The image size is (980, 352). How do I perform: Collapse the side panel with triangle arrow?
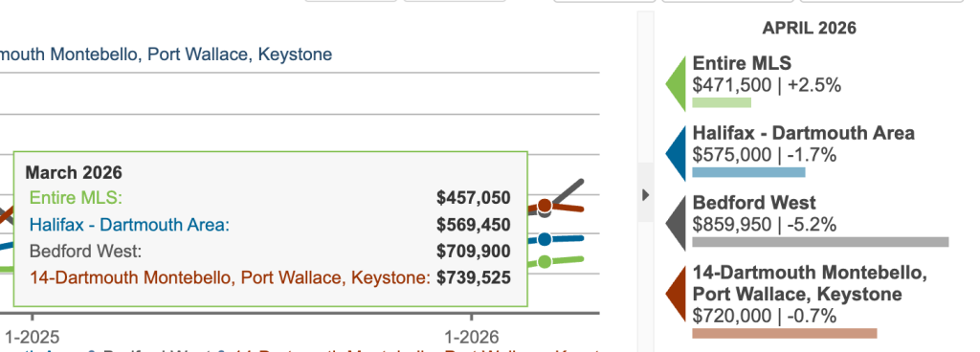(x=646, y=195)
